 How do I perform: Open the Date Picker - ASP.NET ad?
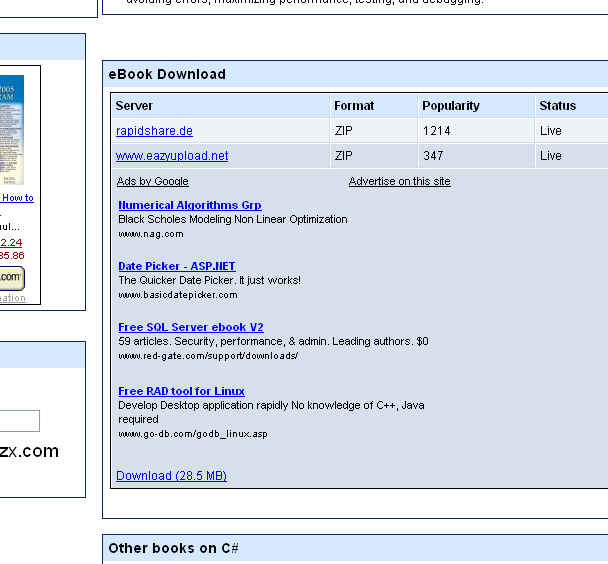177,266
